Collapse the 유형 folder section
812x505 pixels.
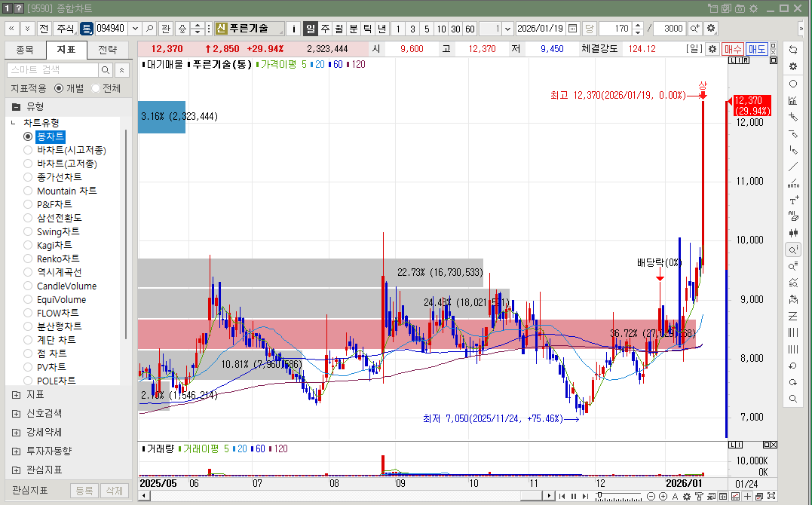(16, 107)
